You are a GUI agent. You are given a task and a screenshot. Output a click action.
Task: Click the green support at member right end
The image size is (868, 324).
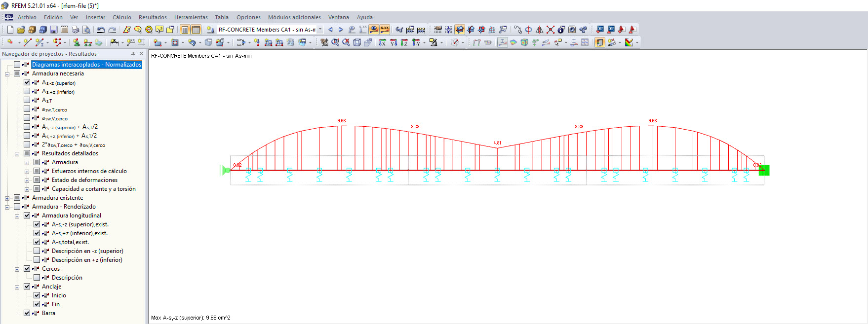(764, 170)
